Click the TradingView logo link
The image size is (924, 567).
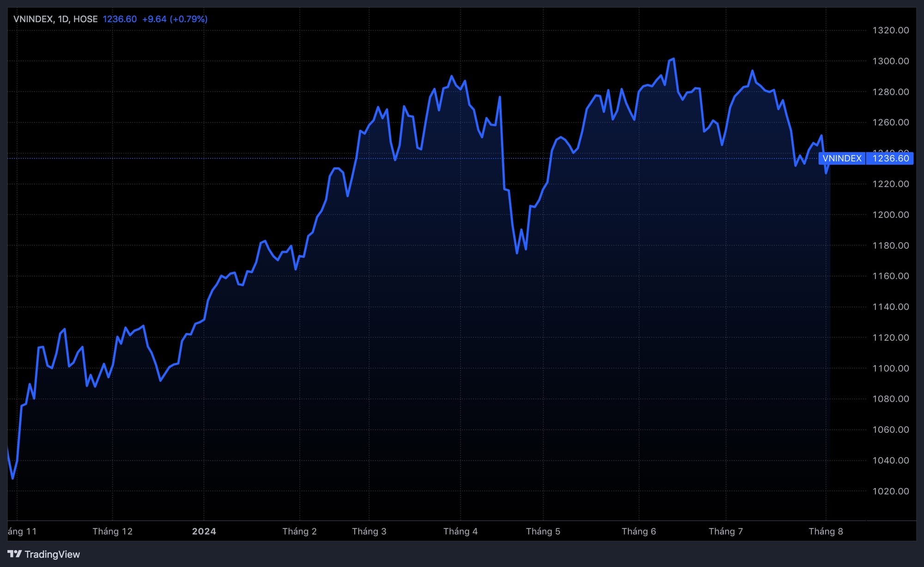[x=44, y=554]
